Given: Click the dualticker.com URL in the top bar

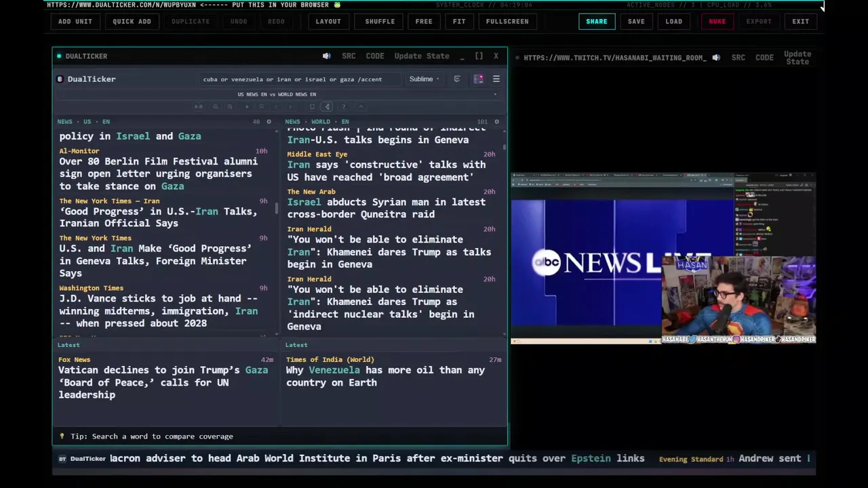Looking at the screenshot, I should coord(121,5).
